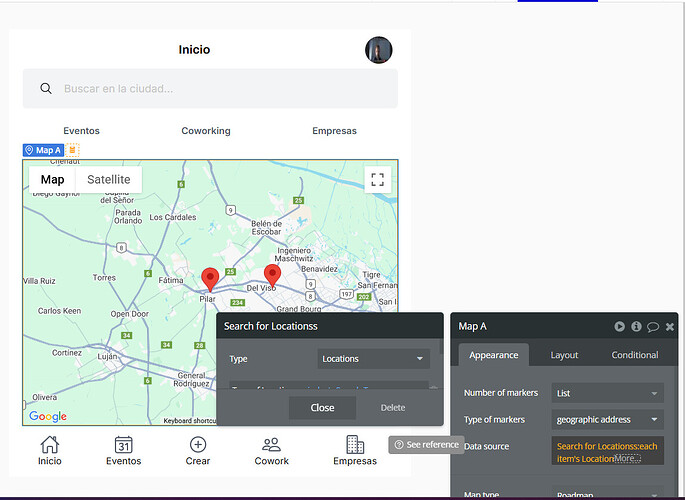Image resolution: width=685 pixels, height=500 pixels.
Task: Close the Map A property panel
Action: pyautogui.click(x=670, y=327)
